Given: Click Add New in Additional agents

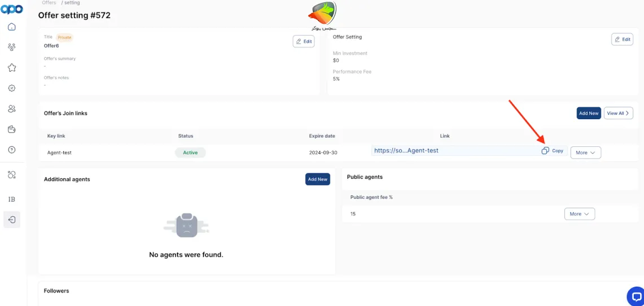Looking at the screenshot, I should (x=317, y=179).
